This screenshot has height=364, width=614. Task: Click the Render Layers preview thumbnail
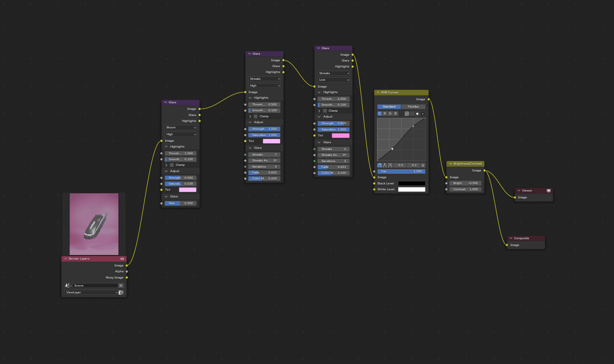[x=94, y=224]
